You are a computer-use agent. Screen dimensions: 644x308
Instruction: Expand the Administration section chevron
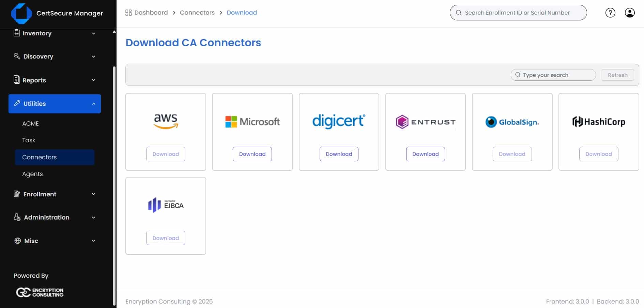93,217
